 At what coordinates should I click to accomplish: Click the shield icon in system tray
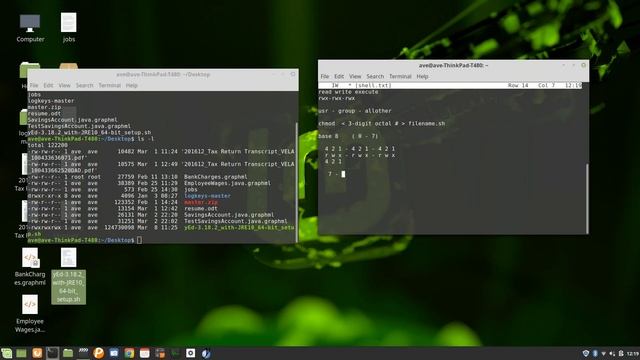(x=586, y=353)
